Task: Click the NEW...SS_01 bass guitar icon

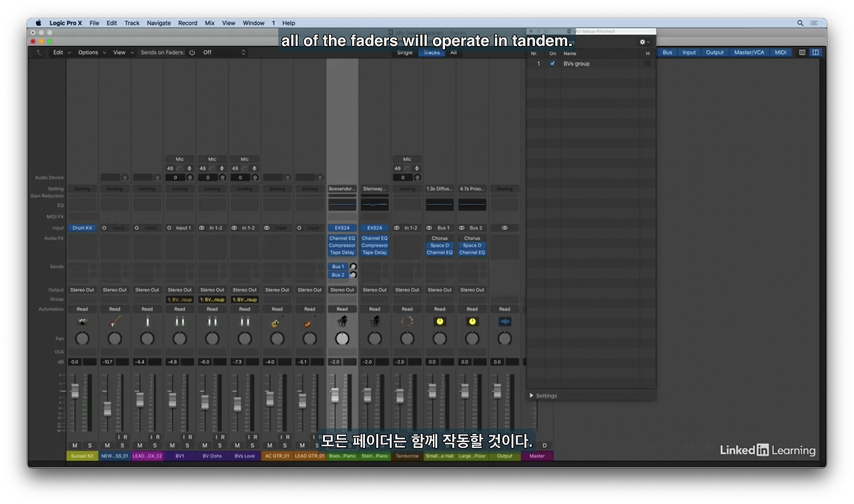Action: point(115,322)
